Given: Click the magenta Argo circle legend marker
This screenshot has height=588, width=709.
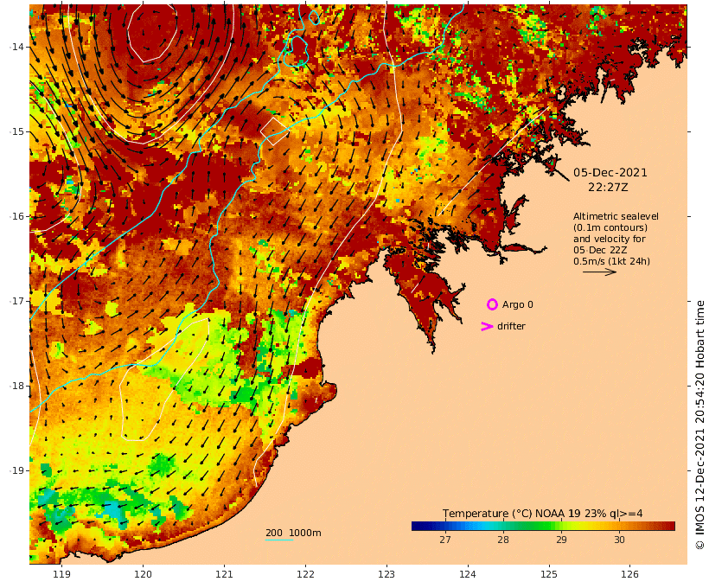Looking at the screenshot, I should point(492,304).
